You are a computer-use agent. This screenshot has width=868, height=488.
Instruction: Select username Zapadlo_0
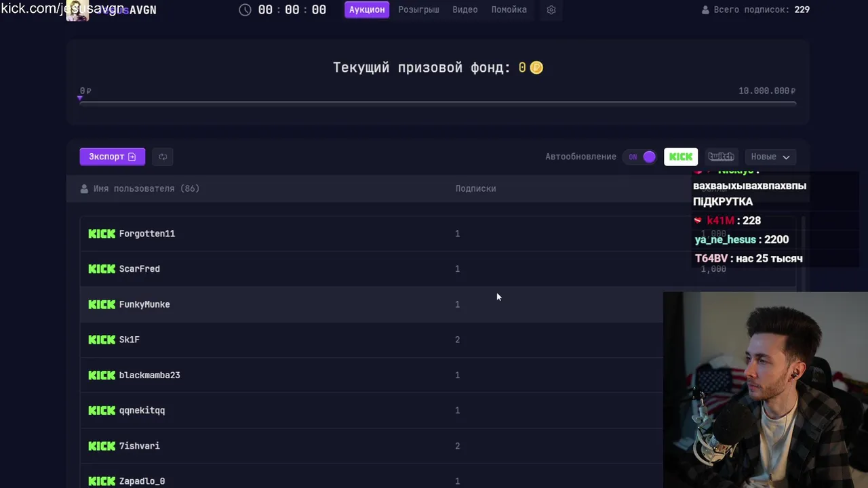point(142,481)
